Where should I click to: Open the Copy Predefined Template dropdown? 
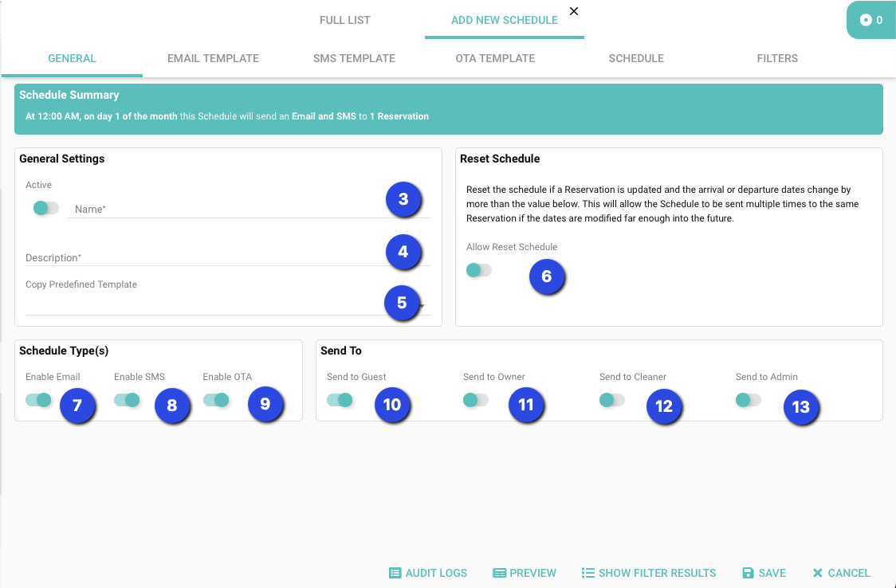tap(223, 305)
